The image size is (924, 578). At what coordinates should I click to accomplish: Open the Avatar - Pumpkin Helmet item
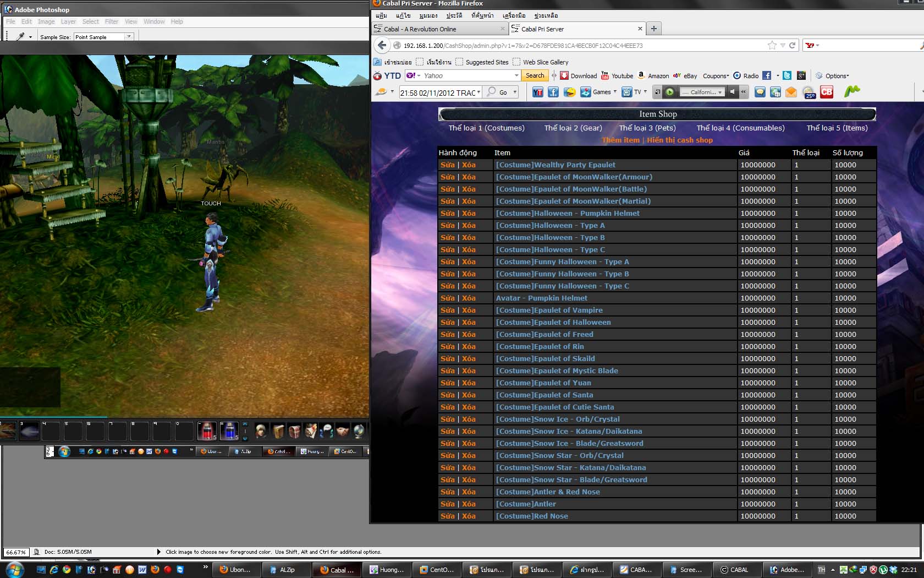coord(542,298)
